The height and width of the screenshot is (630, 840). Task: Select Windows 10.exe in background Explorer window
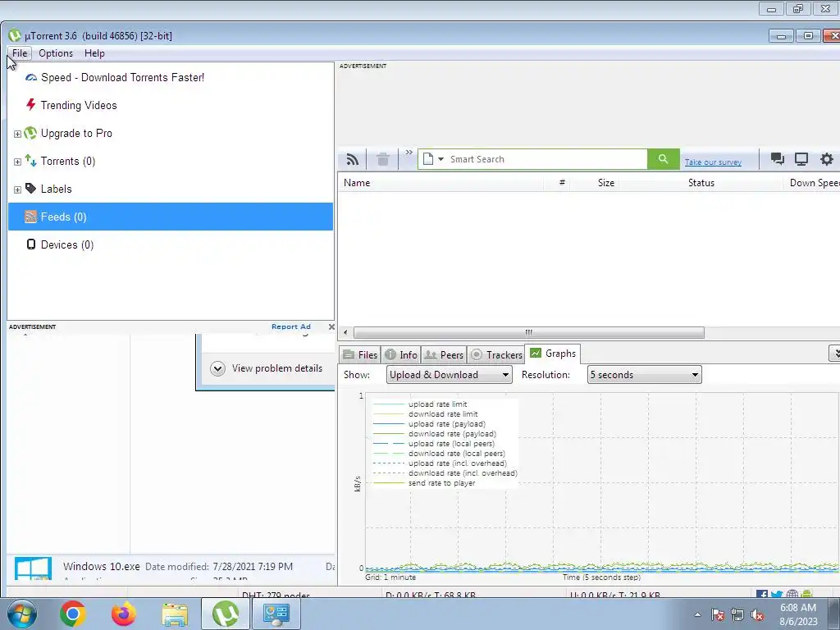pyautogui.click(x=101, y=566)
